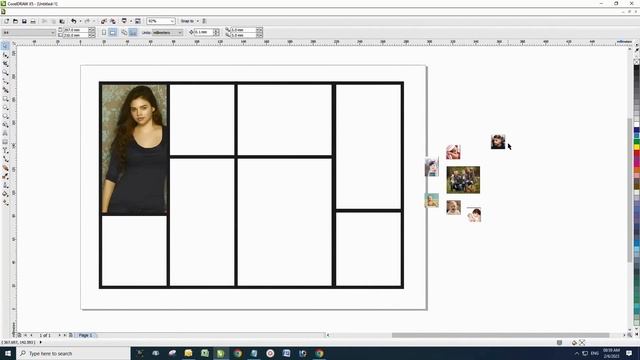Screen dimensions: 640x360
Task: Apply layout to all pages
Action: (124, 32)
